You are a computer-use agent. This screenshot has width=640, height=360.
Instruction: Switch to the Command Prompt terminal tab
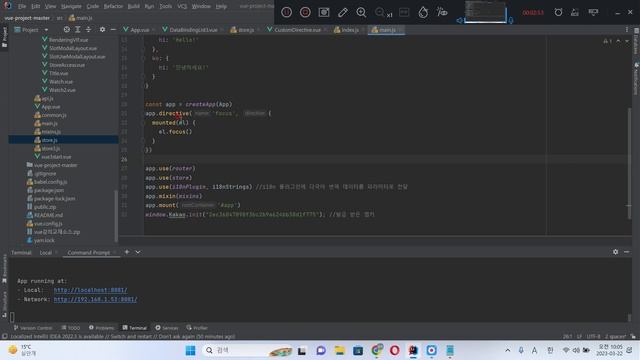click(89, 253)
